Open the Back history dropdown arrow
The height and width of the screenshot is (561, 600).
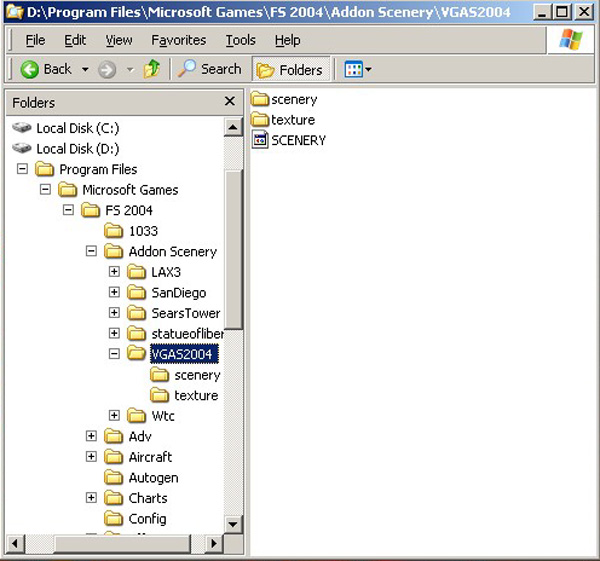tap(85, 70)
